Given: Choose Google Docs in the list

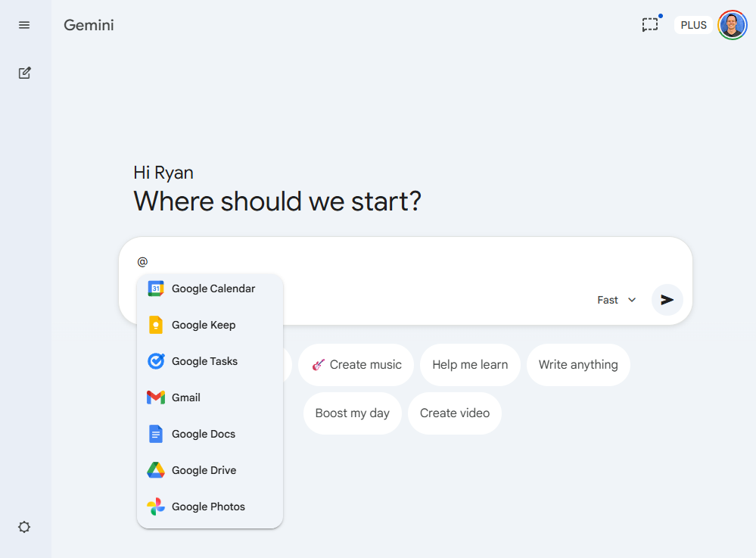Looking at the screenshot, I should click(x=210, y=434).
